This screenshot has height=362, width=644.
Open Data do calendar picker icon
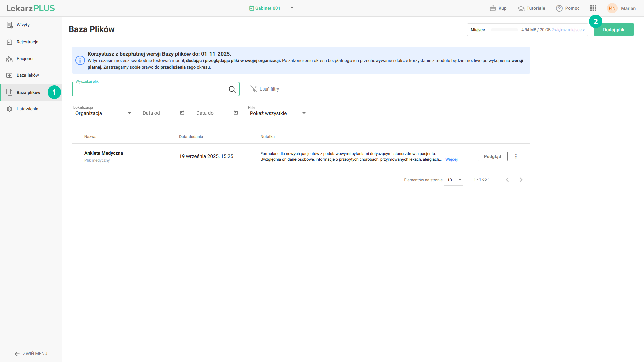click(236, 113)
